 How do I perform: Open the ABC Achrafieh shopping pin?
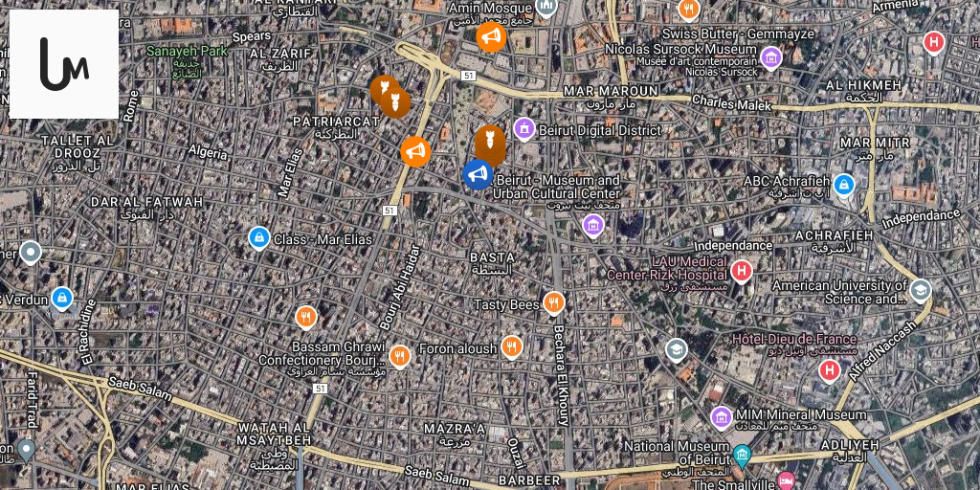(x=844, y=185)
